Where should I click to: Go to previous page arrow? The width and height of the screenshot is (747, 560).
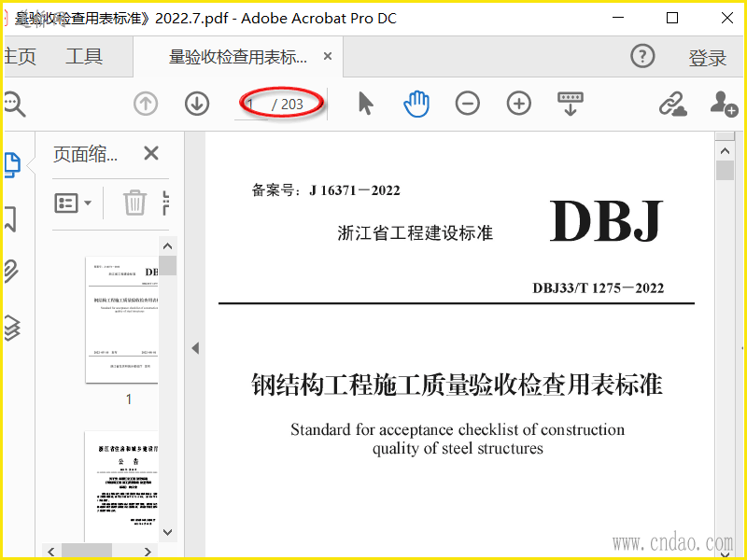(x=146, y=104)
